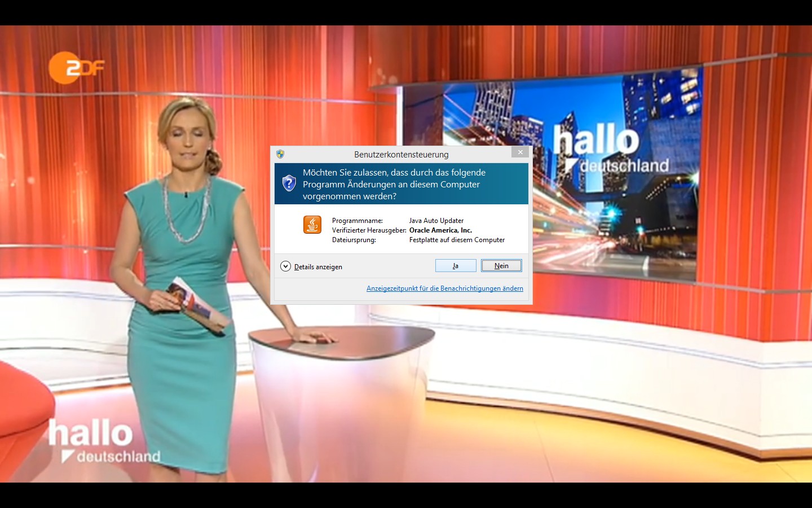The width and height of the screenshot is (812, 508).
Task: Close the Benutzerkontensteuerung dialog
Action: (520, 152)
